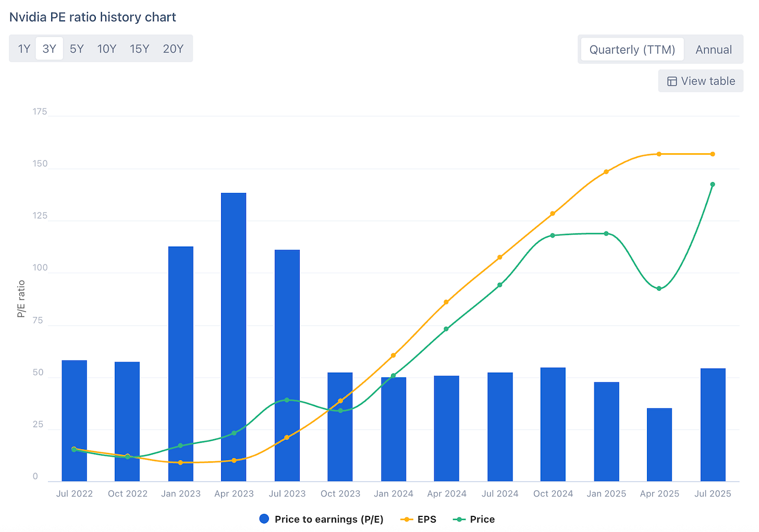
Task: Click the table icon in View table
Action: [672, 81]
